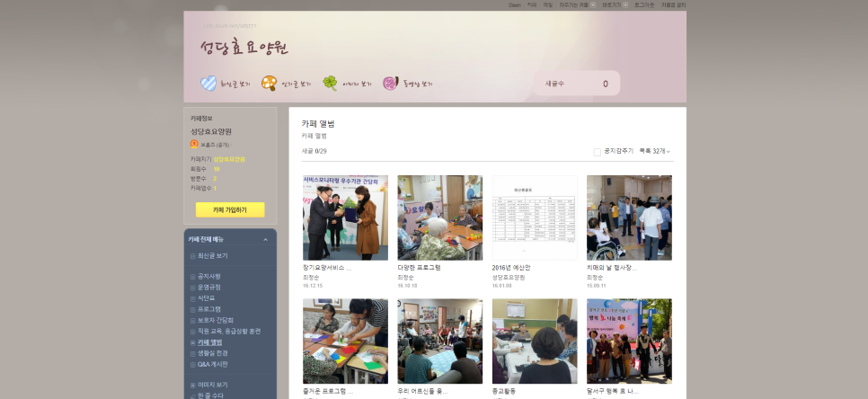The image size is (868, 399).
Task: Click the list icon beside sidebar 최신글 보기
Action: coord(192,256)
